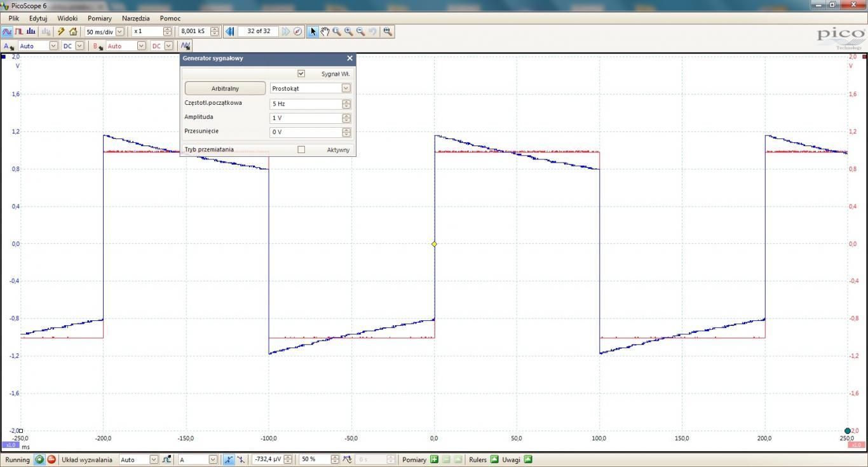The height and width of the screenshot is (467, 868).
Task: Click the 32 of 32 buffer field
Action: (x=259, y=31)
